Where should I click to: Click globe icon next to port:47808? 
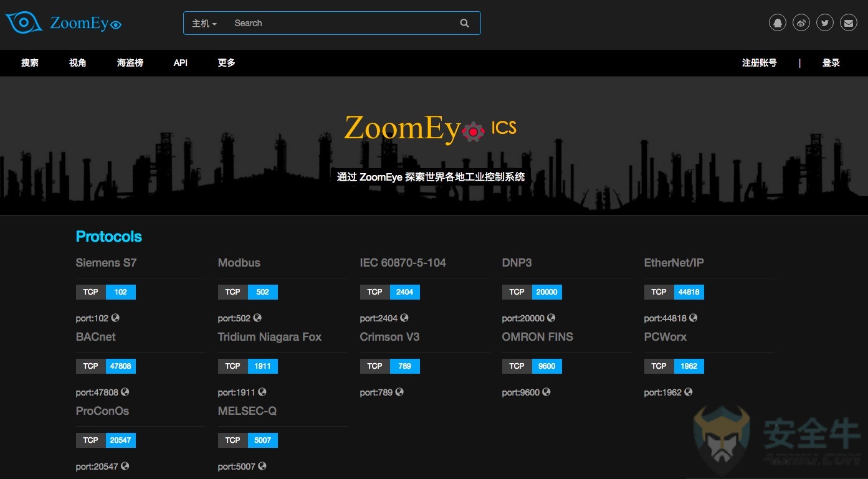point(125,392)
